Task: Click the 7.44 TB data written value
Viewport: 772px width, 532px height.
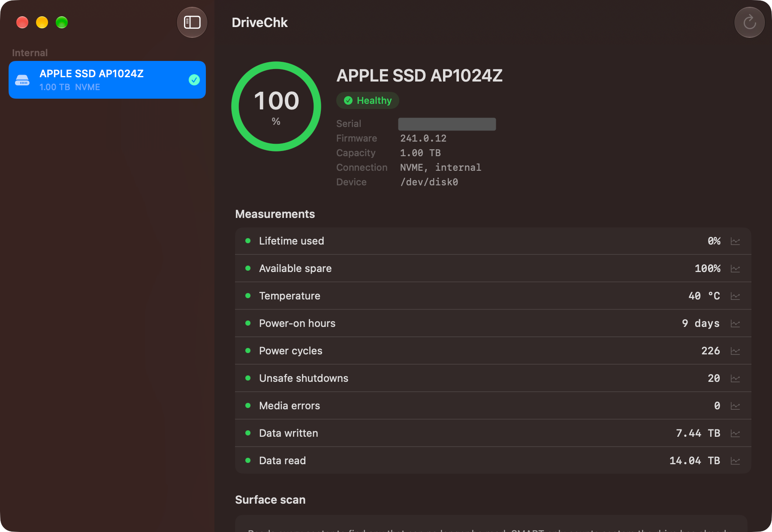Action: click(x=698, y=433)
